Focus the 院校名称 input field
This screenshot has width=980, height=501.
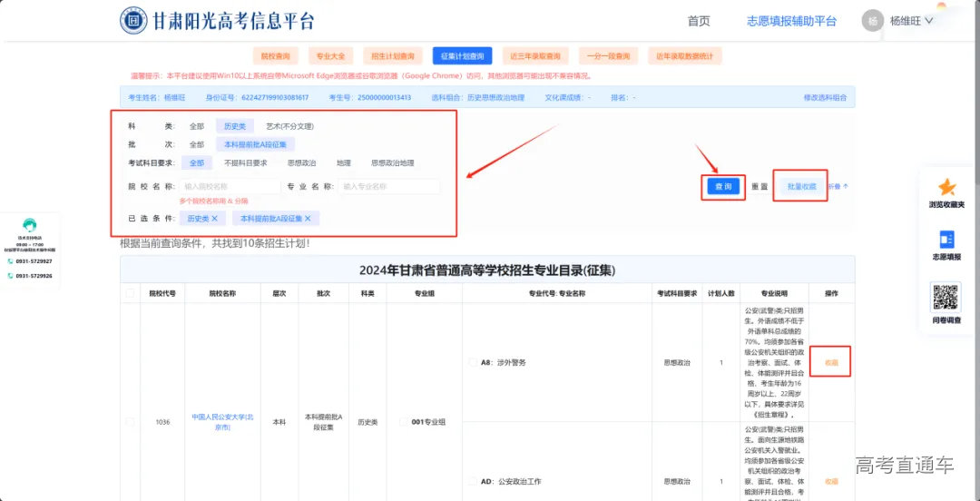click(230, 186)
